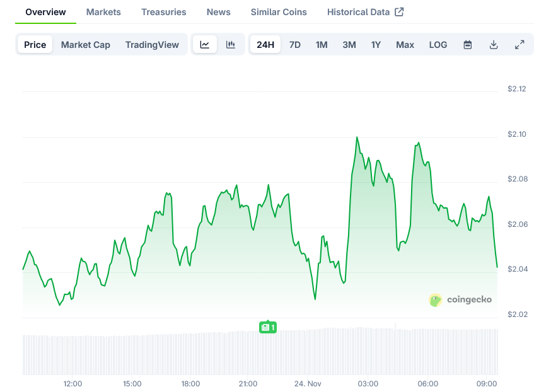Switch chart to Market Cap view
Image resolution: width=534 pixels, height=392 pixels.
pyautogui.click(x=86, y=45)
